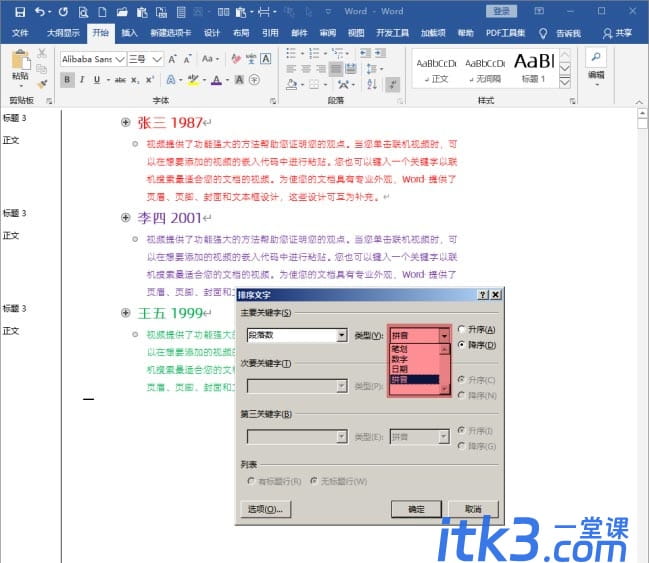The image size is (649, 563).
Task: Switch to the 设计 ribbon tab
Action: [x=212, y=33]
